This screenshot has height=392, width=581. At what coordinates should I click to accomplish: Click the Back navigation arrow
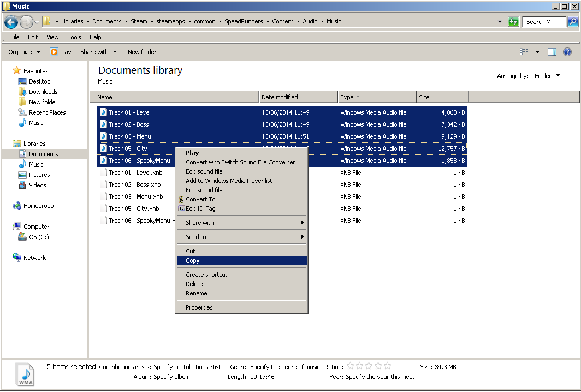click(x=11, y=22)
